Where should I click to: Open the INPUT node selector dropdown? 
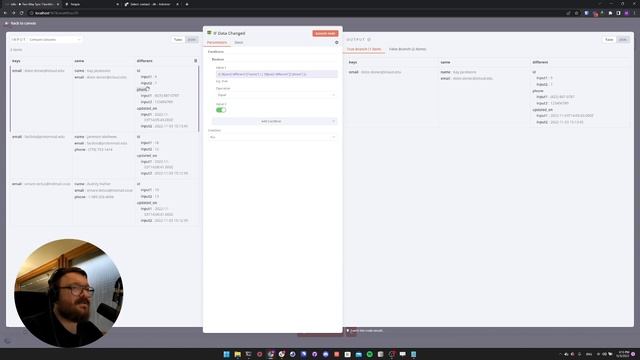(55, 40)
